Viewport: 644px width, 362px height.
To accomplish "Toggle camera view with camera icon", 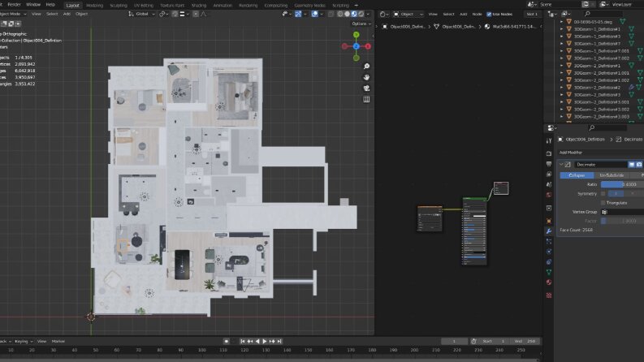I will tap(366, 88).
